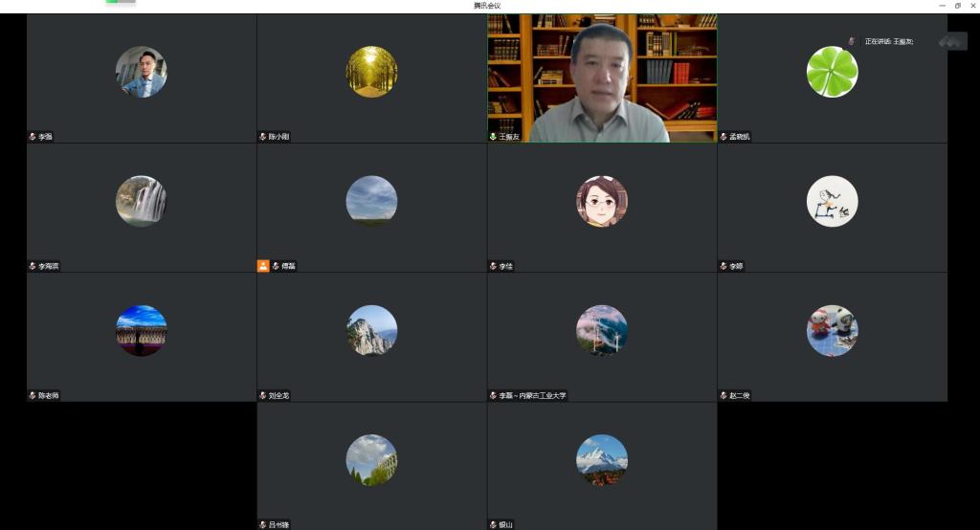The width and height of the screenshot is (980, 530).
Task: Click the muted mic icon beside 吕书锋
Action: coord(263,524)
